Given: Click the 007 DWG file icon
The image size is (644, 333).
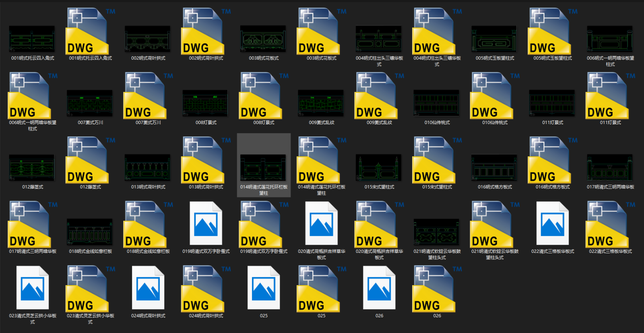Looking at the screenshot, I should pyautogui.click(x=145, y=95).
